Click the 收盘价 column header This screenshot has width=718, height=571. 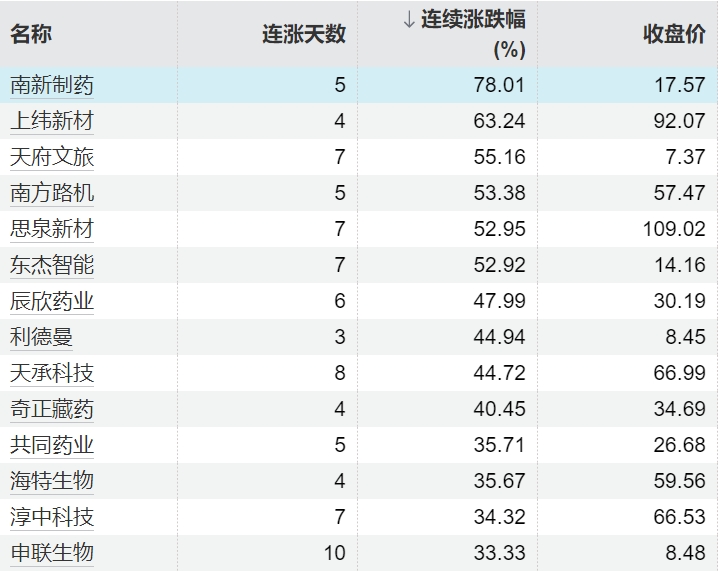coord(674,34)
